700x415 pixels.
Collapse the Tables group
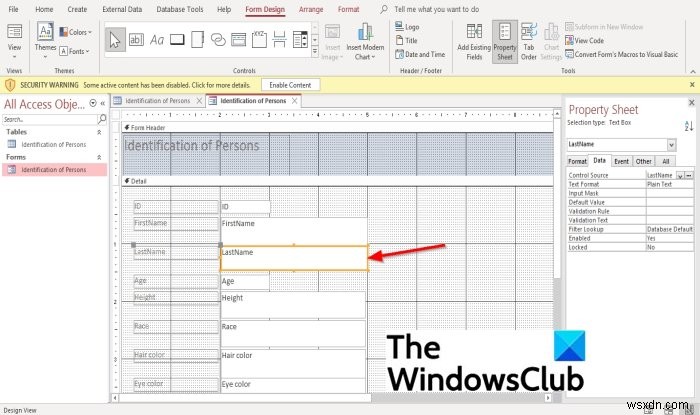99,132
